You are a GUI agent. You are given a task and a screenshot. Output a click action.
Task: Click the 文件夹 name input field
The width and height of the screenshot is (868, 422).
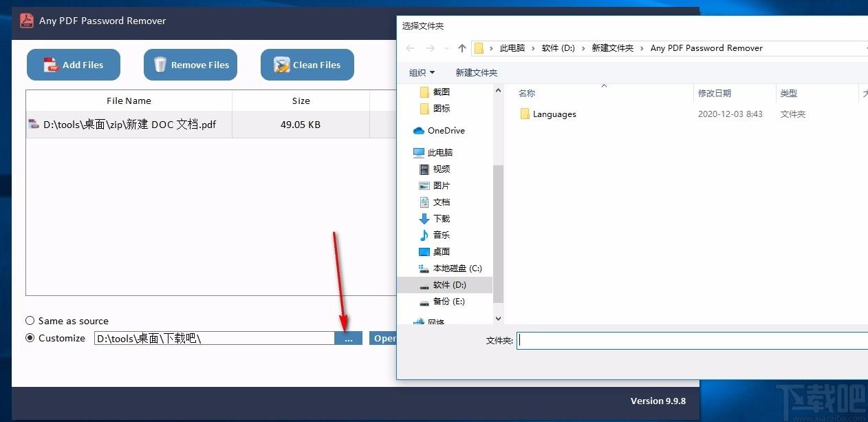[692, 340]
